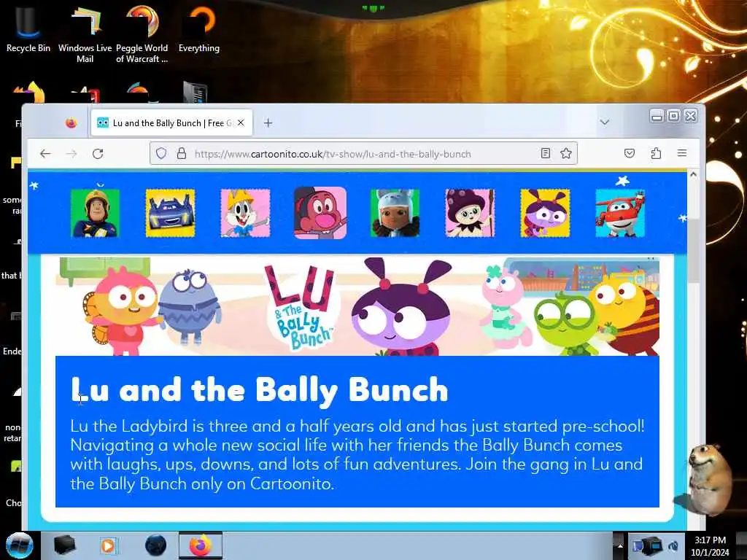Click the Lu and the Bally Bunch heading

pos(260,391)
